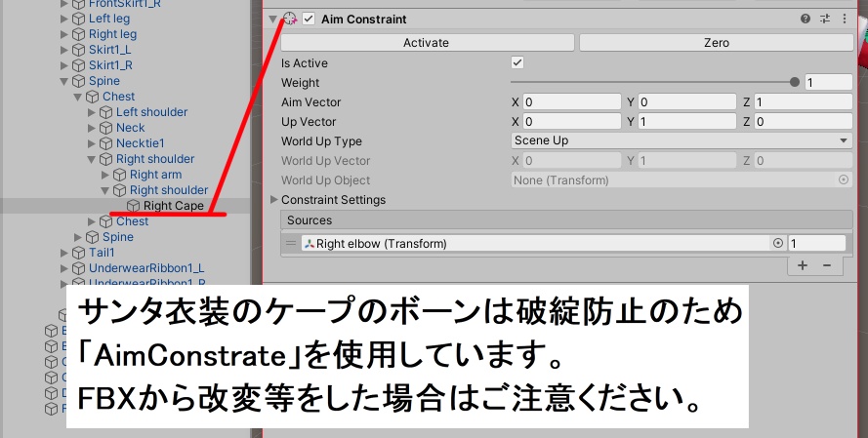Click the Up Vector X field
The height and width of the screenshot is (438, 868).
572,121
